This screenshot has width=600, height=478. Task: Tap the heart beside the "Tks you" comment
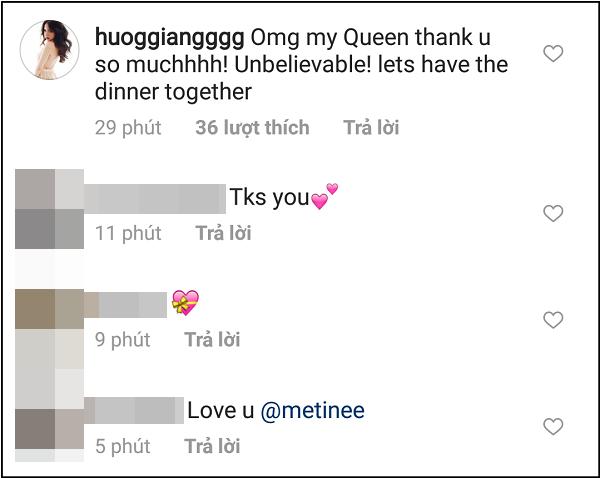pos(552,213)
